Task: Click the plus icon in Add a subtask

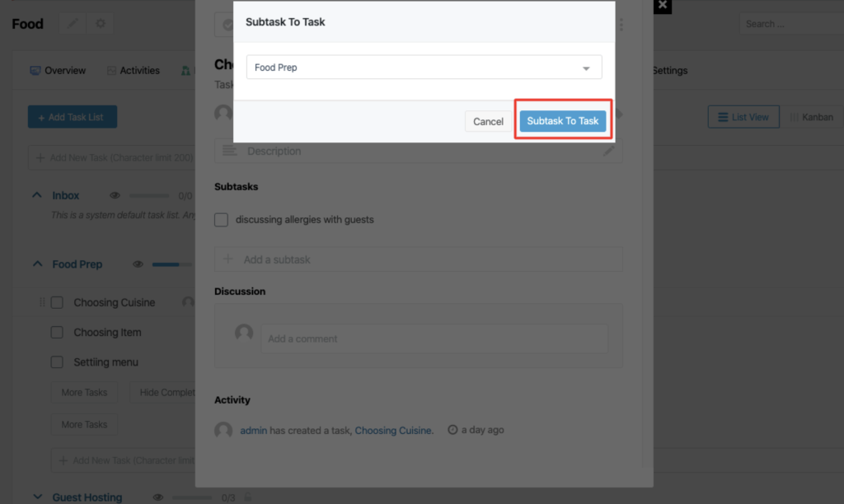Action: coord(227,259)
